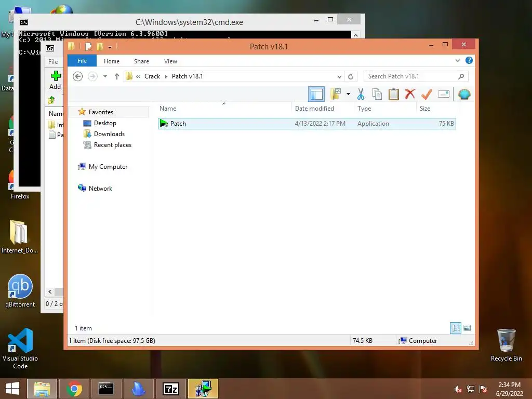The width and height of the screenshot is (532, 399).
Task: Switch to the Home ribbon tab
Action: pyautogui.click(x=112, y=61)
